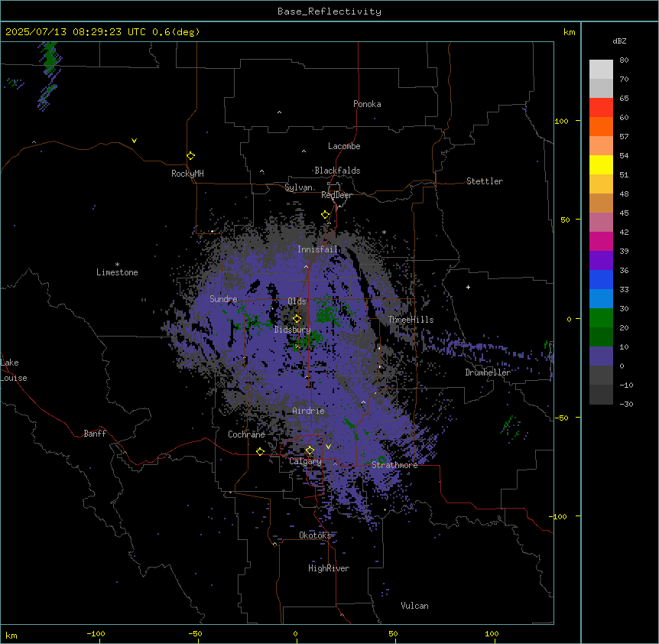This screenshot has height=644, width=659.
Task: Click the Lacombe city label
Action: pos(344,146)
